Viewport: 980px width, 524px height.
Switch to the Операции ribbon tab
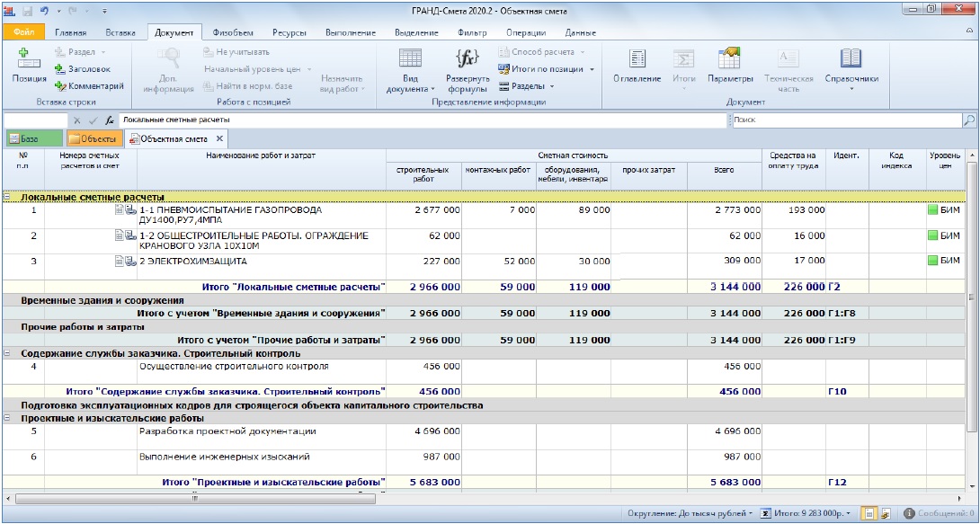click(526, 32)
